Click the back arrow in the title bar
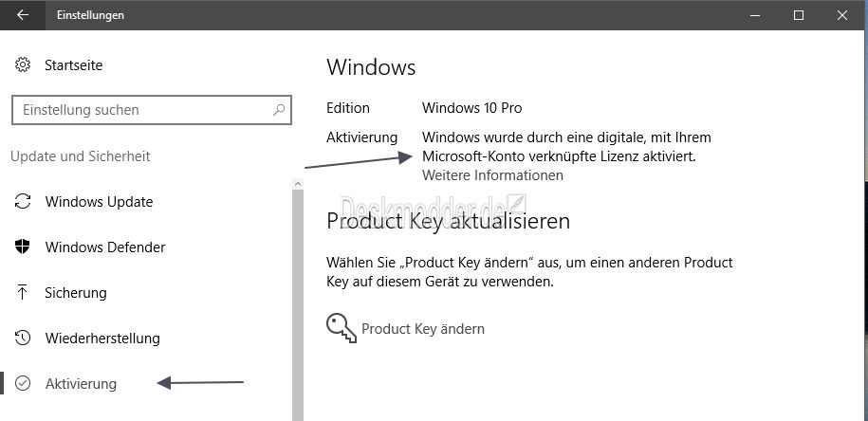Viewport: 868px width, 421px height. [22, 15]
